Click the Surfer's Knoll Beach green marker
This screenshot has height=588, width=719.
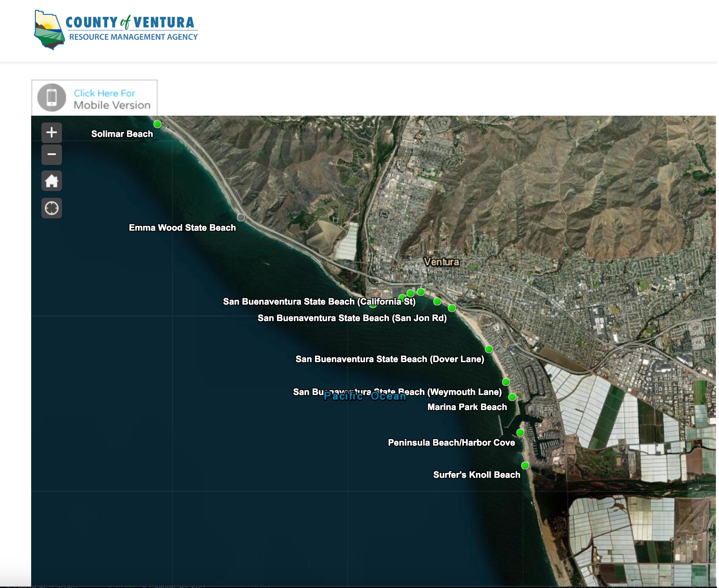pos(525,465)
